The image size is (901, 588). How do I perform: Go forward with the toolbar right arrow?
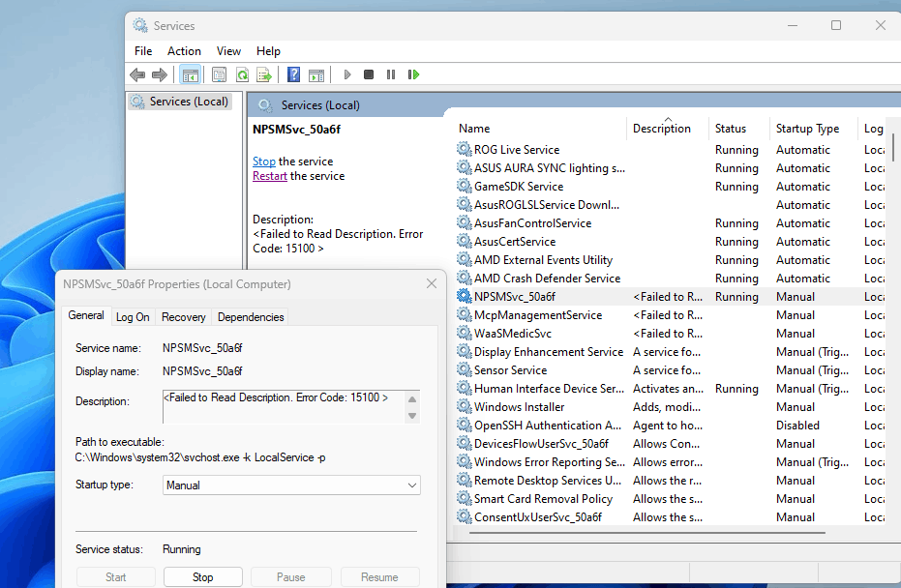[x=159, y=74]
